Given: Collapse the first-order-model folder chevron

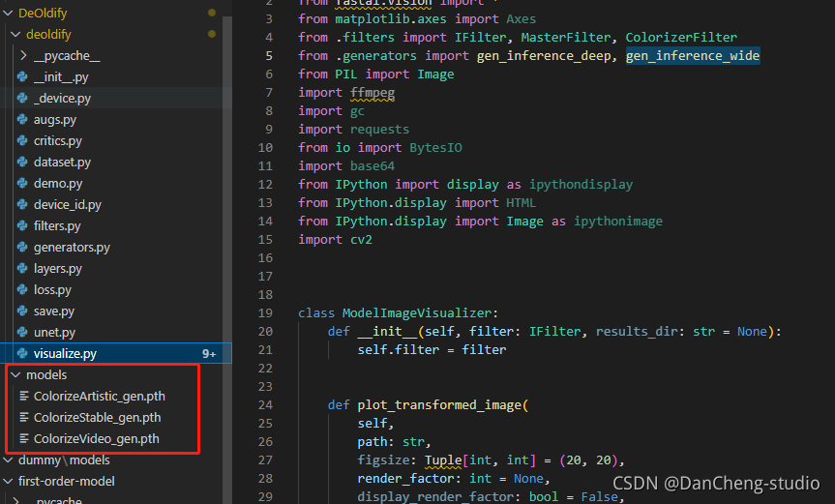Looking at the screenshot, I should pos(8,481).
